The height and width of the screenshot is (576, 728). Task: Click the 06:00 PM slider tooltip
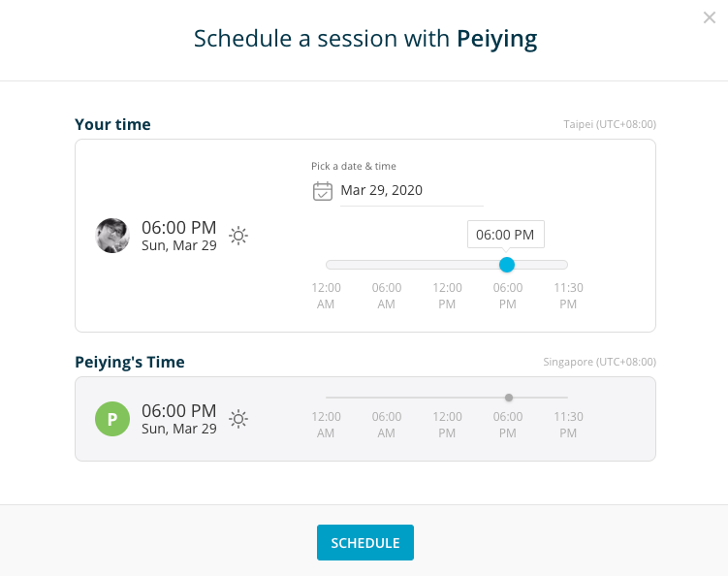506,235
